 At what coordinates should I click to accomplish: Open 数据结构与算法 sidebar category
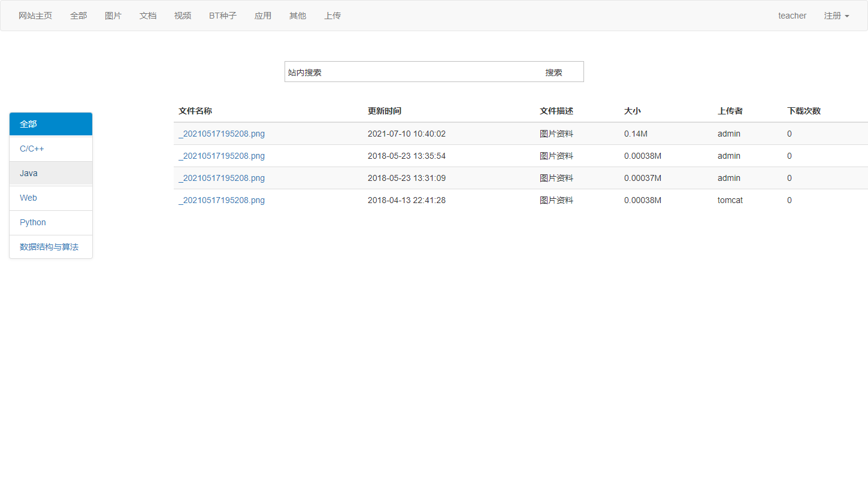coord(51,247)
